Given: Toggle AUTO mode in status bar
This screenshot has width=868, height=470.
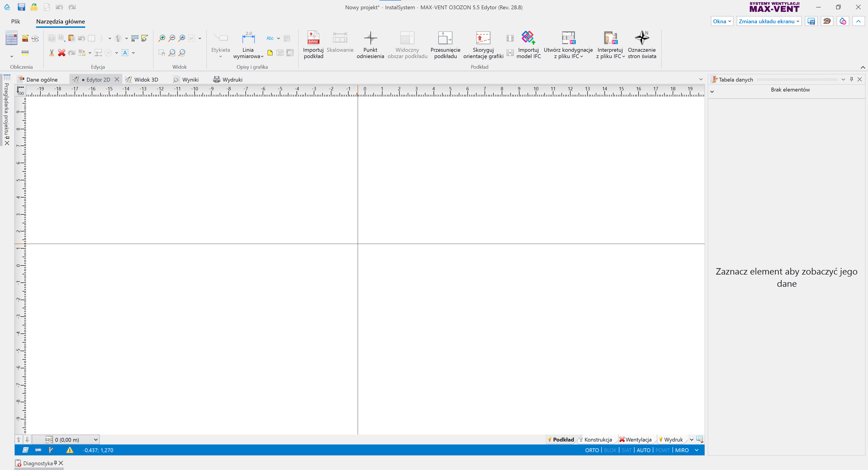Looking at the screenshot, I should click(643, 450).
